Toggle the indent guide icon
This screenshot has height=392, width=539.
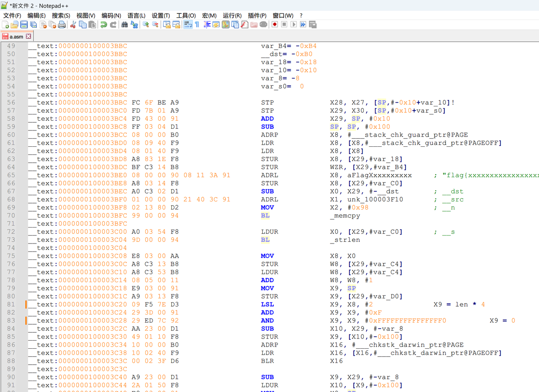pos(207,25)
